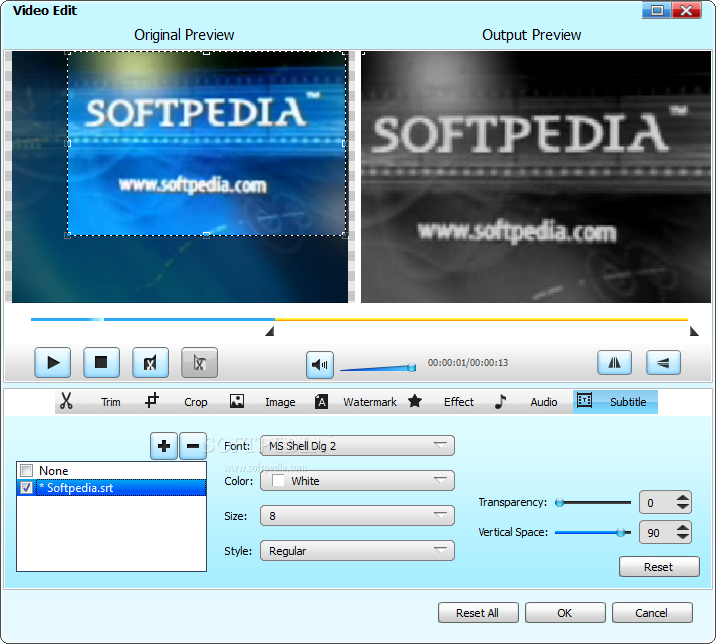The height and width of the screenshot is (644, 716).
Task: Open the Crop tab
Action: [195, 402]
